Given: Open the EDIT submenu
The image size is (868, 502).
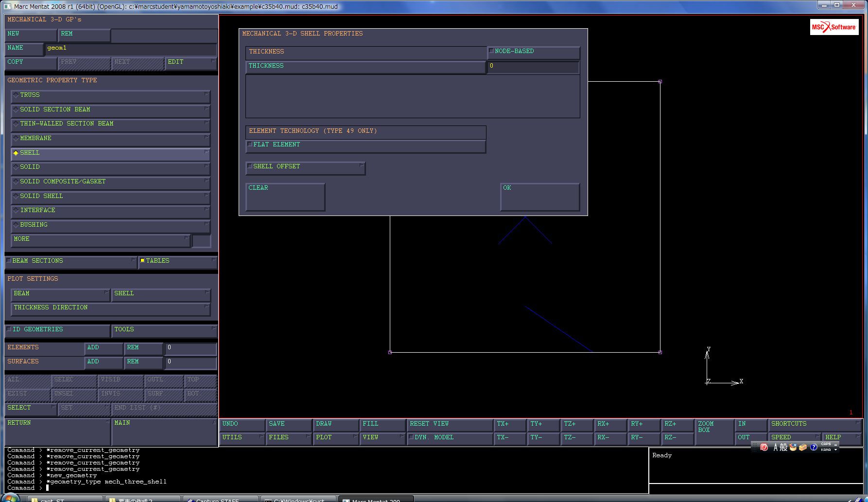Looking at the screenshot, I should coord(191,63).
